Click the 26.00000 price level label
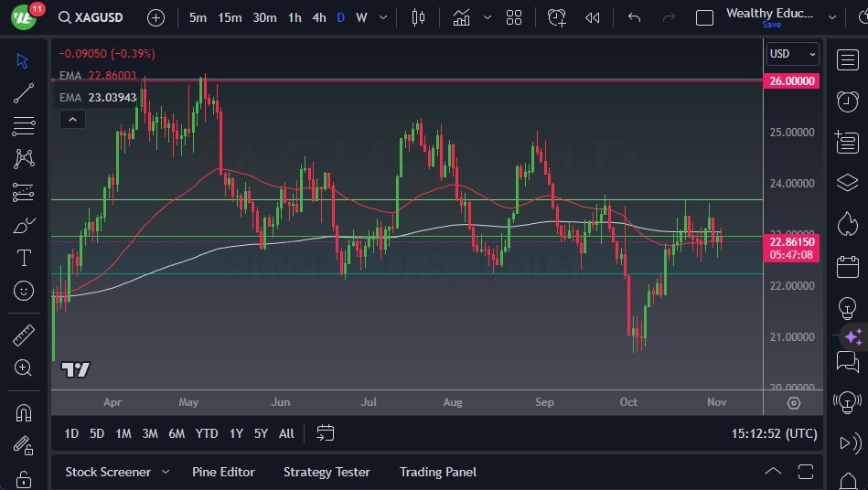 coord(791,80)
